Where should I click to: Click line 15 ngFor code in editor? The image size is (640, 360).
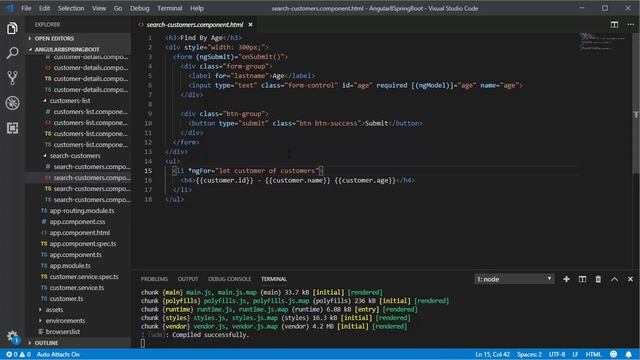pyautogui.click(x=247, y=171)
